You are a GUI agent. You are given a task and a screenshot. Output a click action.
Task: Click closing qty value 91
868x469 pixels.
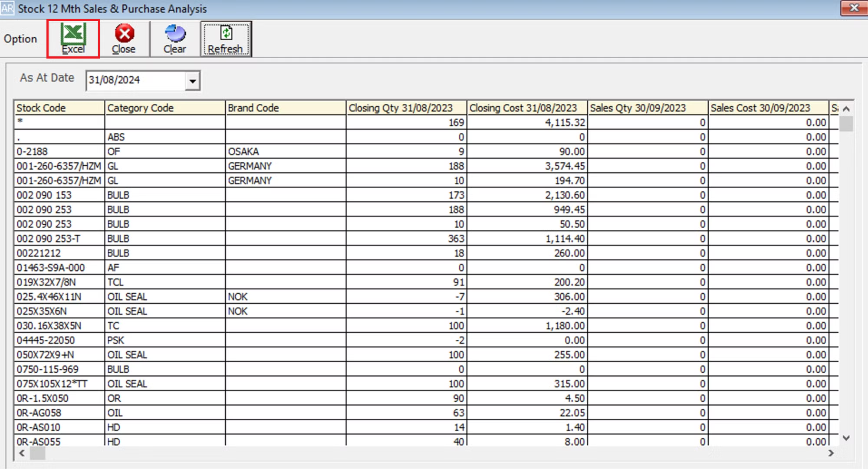(406, 282)
